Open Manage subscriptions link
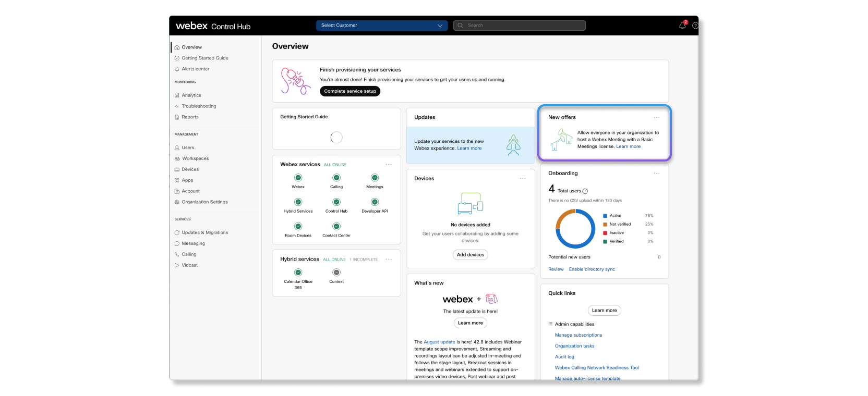 click(x=578, y=335)
